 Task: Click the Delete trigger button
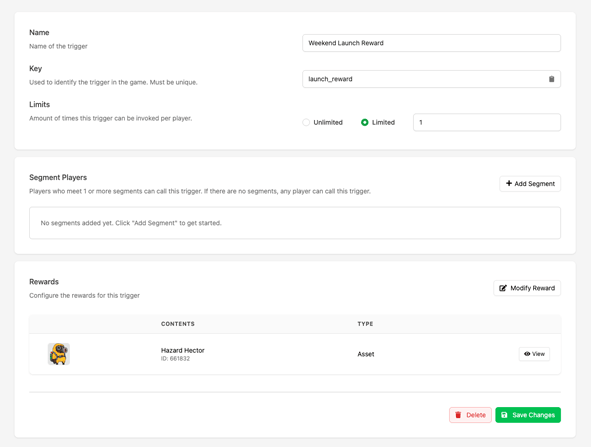[x=470, y=415]
